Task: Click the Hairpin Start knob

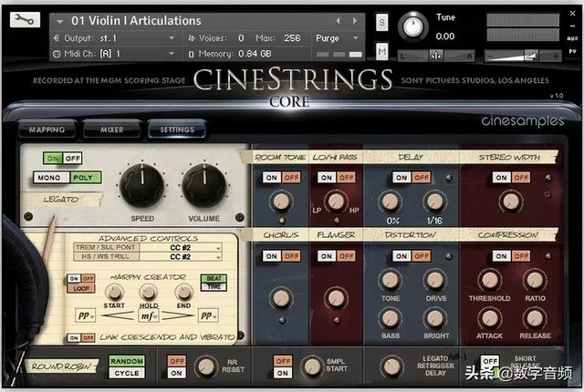Action: click(114, 293)
